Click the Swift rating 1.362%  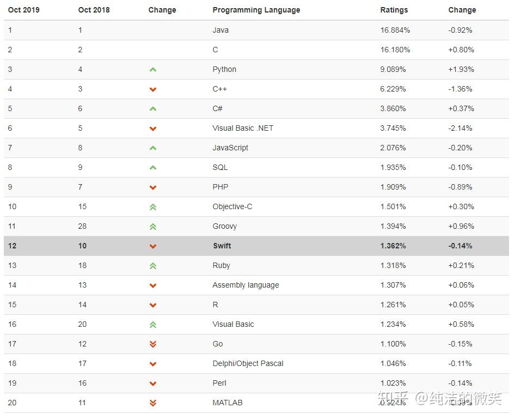pos(393,246)
